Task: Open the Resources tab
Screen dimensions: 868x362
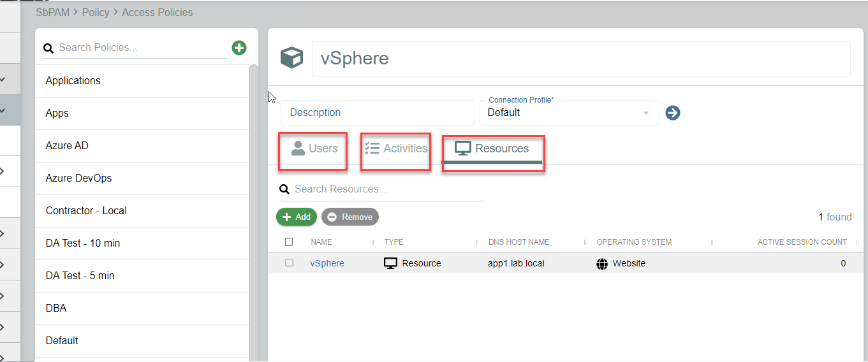Action: pos(492,148)
